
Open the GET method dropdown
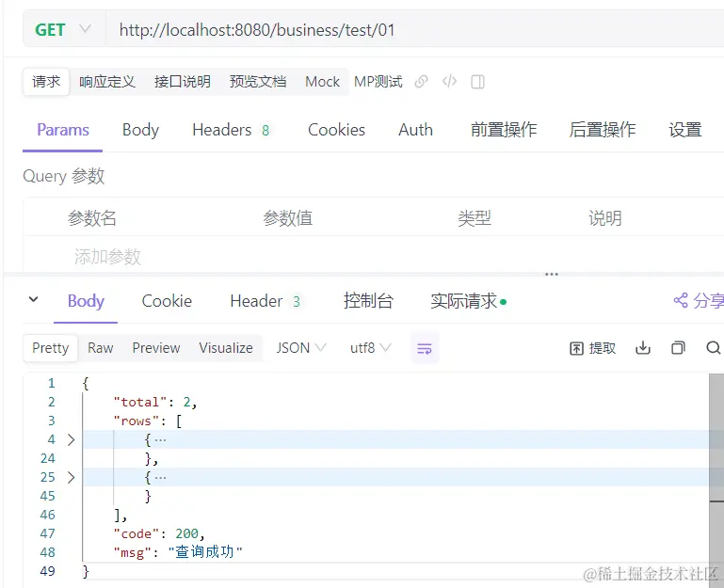pos(63,30)
